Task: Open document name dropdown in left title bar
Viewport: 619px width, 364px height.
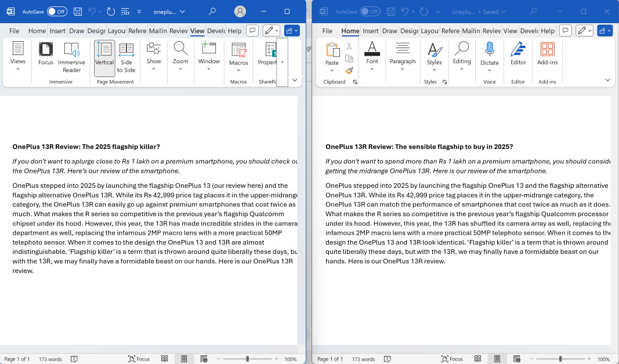Action: 182,12
